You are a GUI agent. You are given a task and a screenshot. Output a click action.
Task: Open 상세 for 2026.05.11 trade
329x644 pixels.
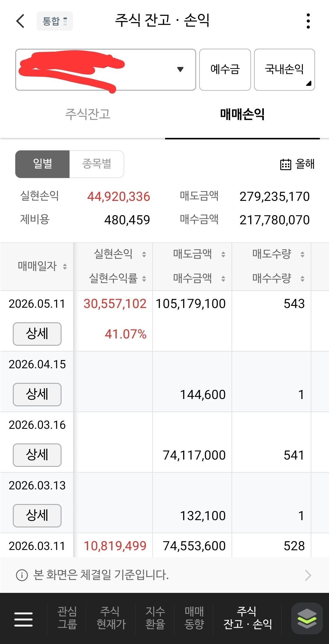pos(37,334)
